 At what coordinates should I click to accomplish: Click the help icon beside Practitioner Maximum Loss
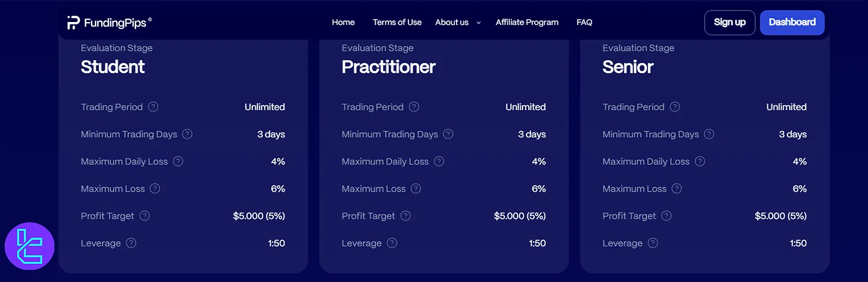[x=416, y=189]
